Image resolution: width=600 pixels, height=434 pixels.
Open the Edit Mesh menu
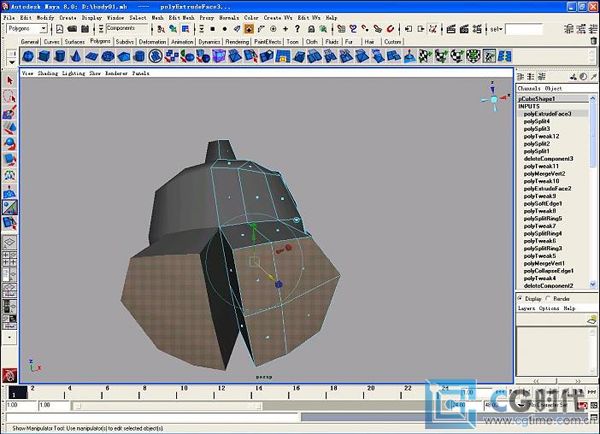click(181, 18)
